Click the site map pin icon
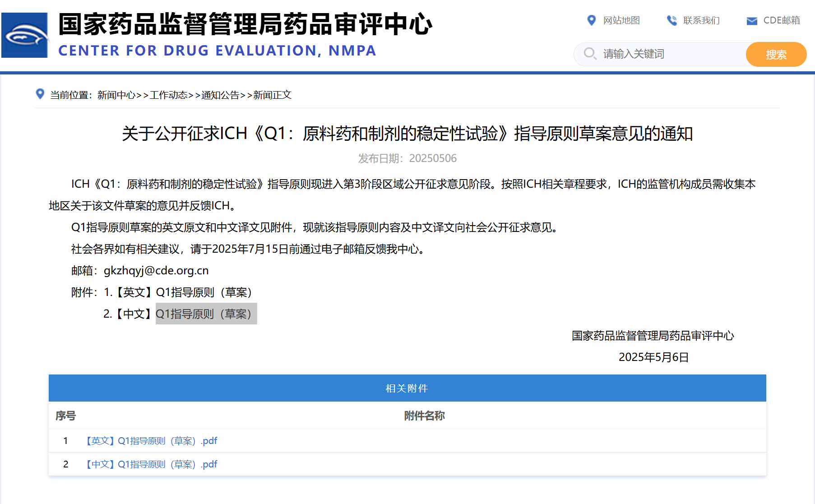This screenshot has height=504, width=815. [x=591, y=20]
